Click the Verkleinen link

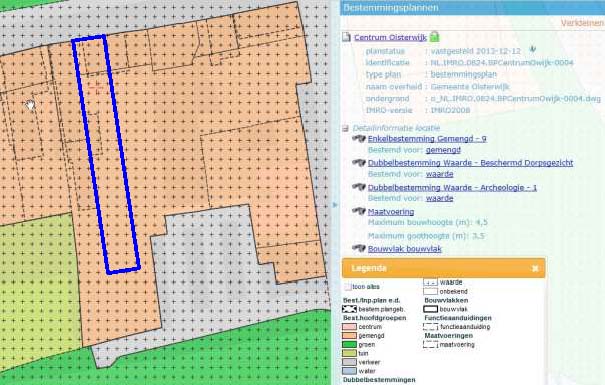[x=582, y=23]
